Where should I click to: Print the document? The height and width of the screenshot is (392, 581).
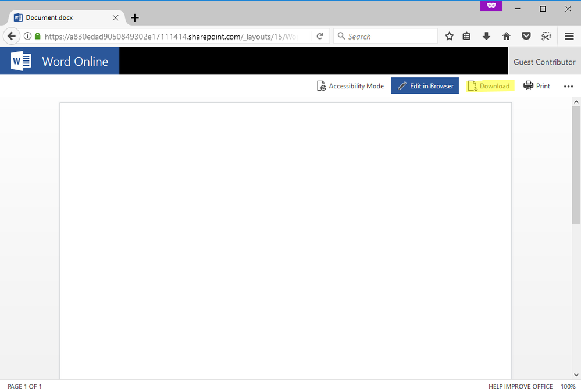click(537, 86)
